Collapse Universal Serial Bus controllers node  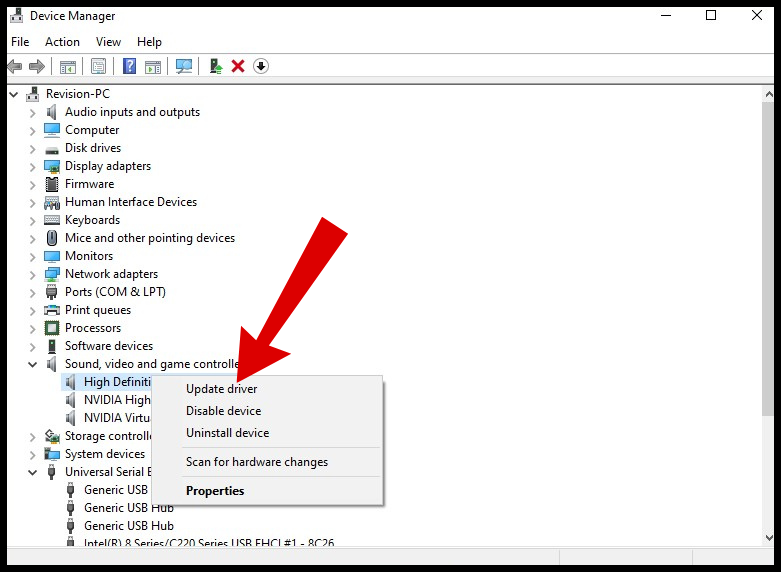[33, 472]
